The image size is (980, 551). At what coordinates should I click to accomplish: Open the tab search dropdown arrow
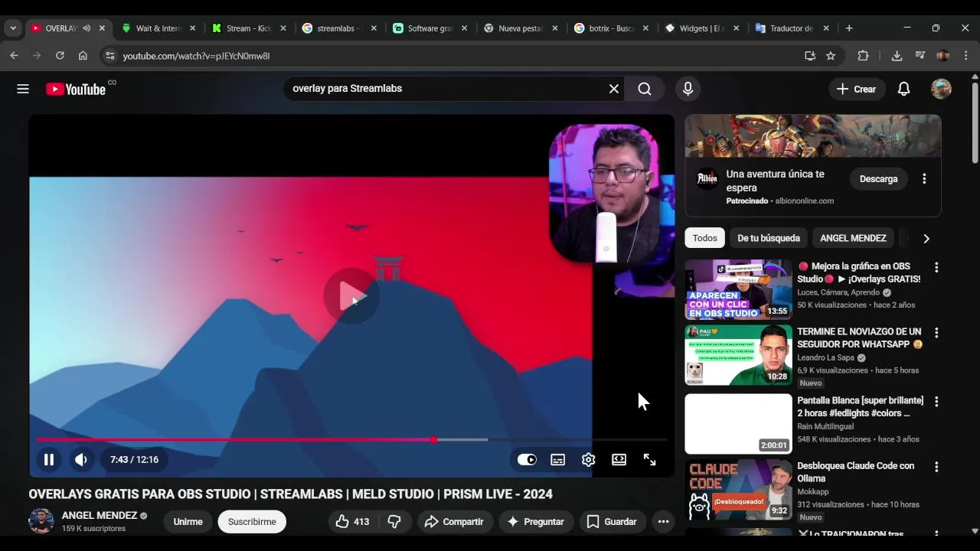[13, 28]
